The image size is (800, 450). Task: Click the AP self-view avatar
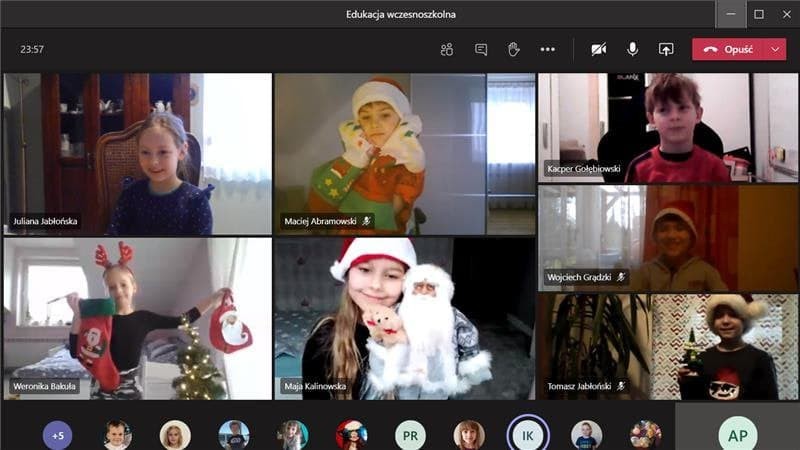(737, 435)
